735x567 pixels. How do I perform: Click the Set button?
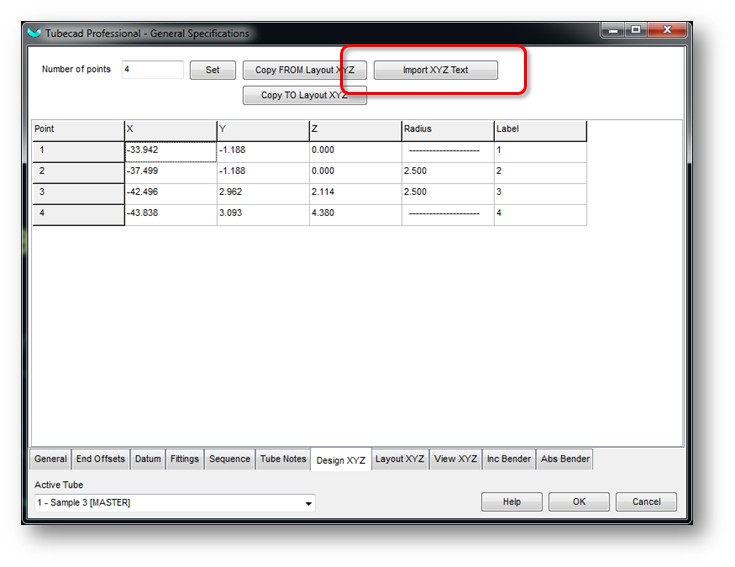(x=212, y=70)
